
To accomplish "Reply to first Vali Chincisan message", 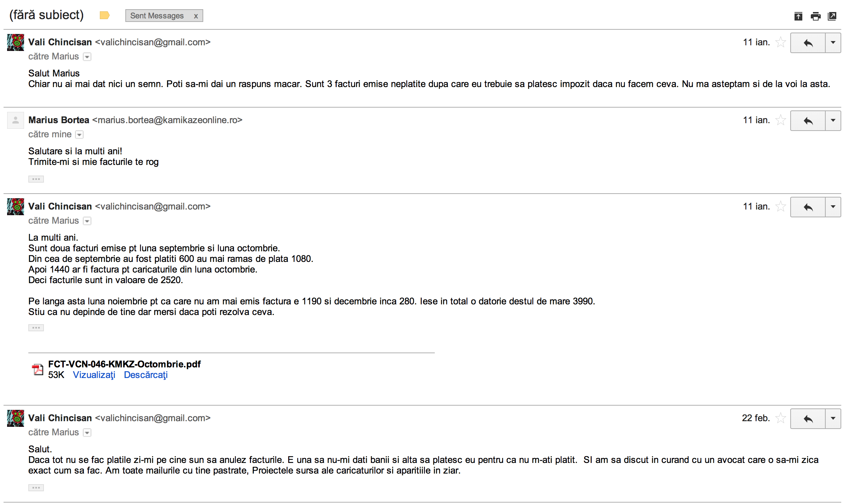I will point(808,43).
